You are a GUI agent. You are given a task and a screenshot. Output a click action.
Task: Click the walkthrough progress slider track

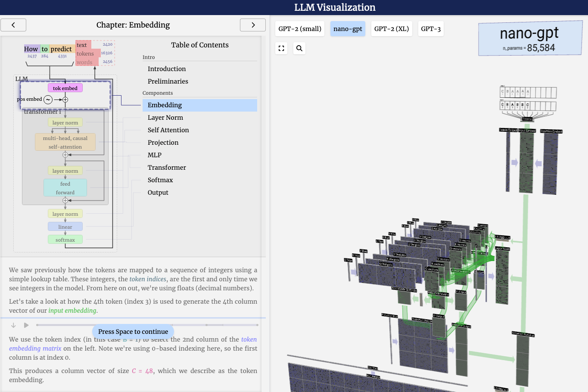click(x=147, y=325)
